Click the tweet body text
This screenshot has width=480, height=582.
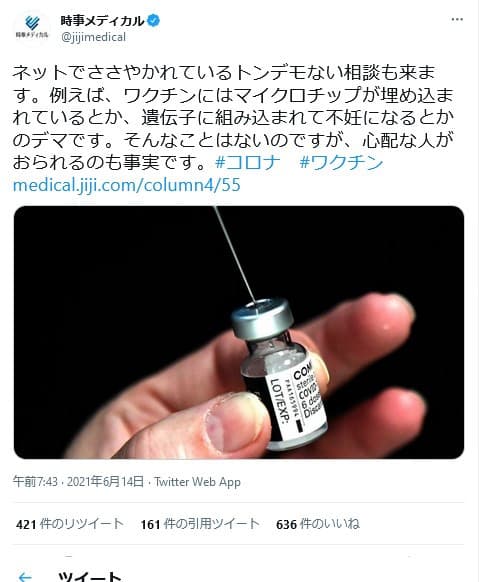pos(233,117)
